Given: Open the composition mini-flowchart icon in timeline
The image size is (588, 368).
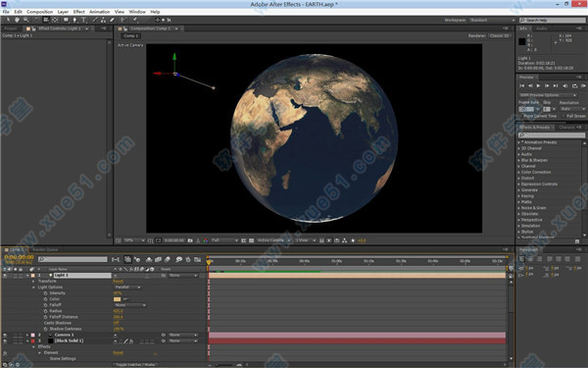Looking at the screenshot, I should click(116, 259).
